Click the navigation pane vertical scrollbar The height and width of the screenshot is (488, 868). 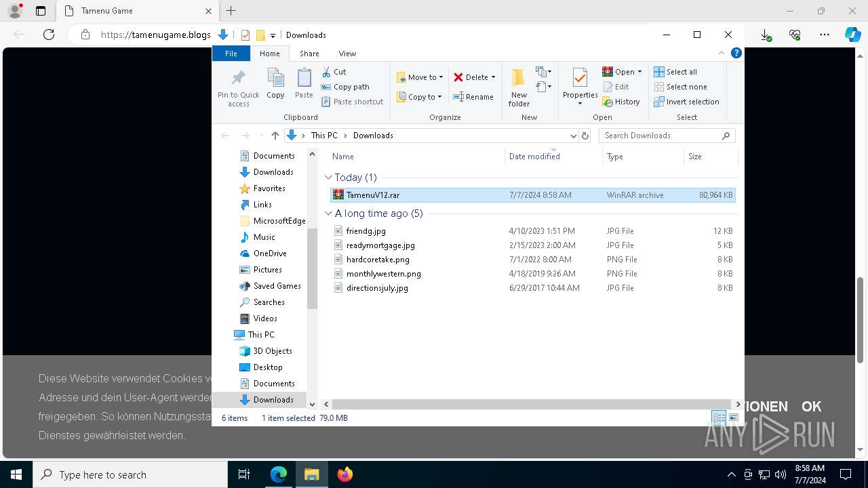click(313, 268)
